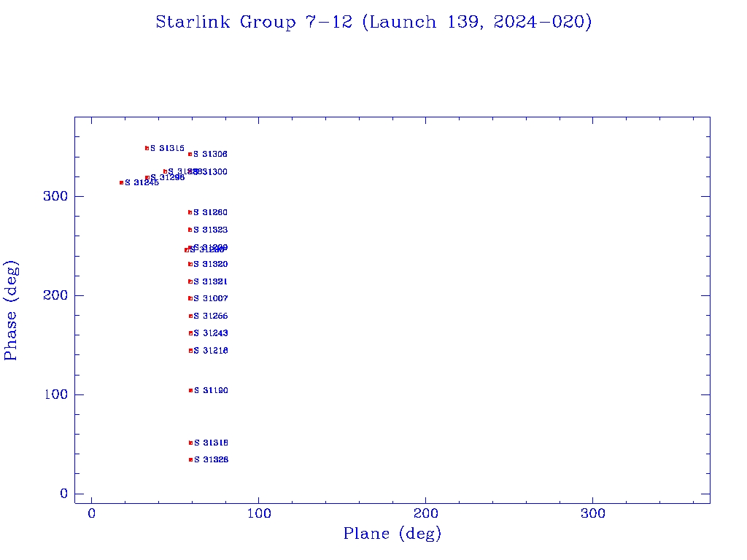This screenshot has height=560, width=747.
Task: Click the red marker for S 31321
Action: tap(190, 281)
